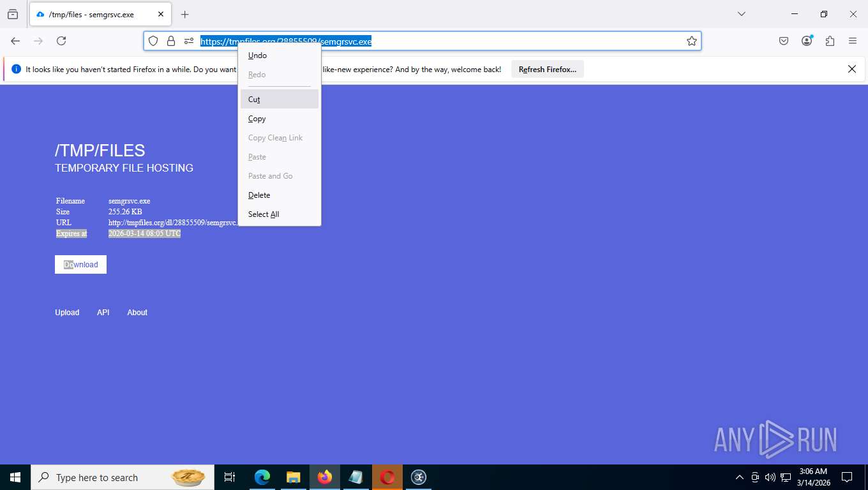This screenshot has height=490, width=868.
Task: Open network status in system tray
Action: click(786, 477)
